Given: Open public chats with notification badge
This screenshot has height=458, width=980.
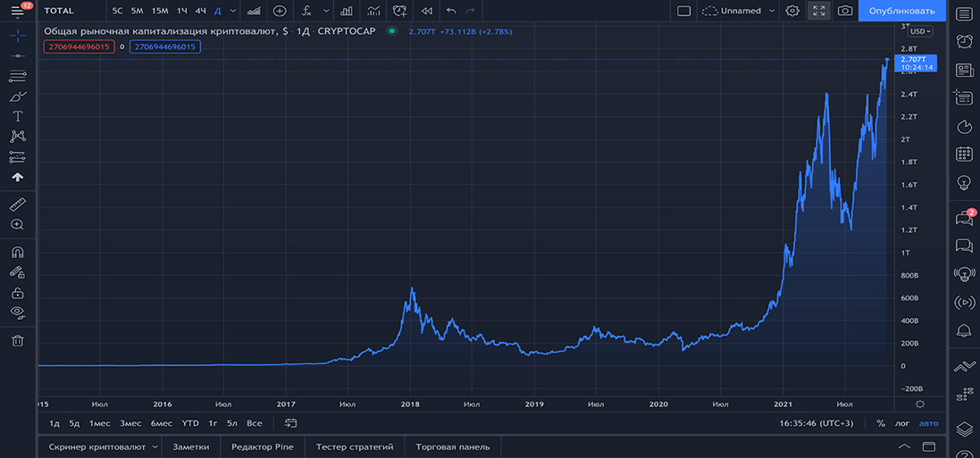Looking at the screenshot, I should tap(966, 218).
